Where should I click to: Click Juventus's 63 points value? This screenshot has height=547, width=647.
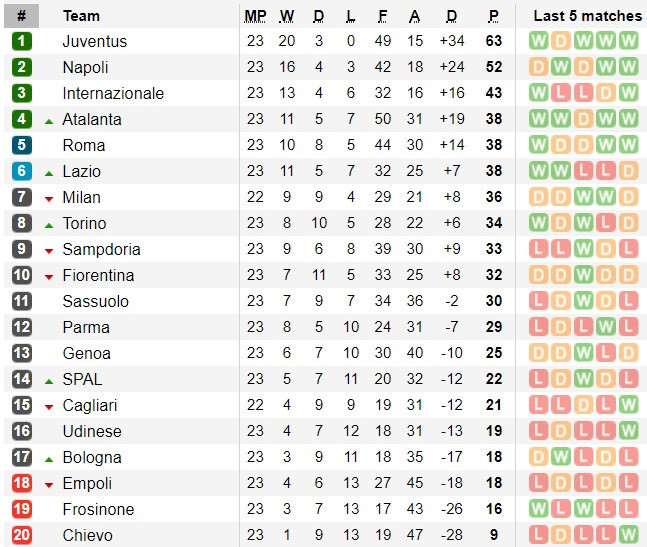click(x=493, y=41)
